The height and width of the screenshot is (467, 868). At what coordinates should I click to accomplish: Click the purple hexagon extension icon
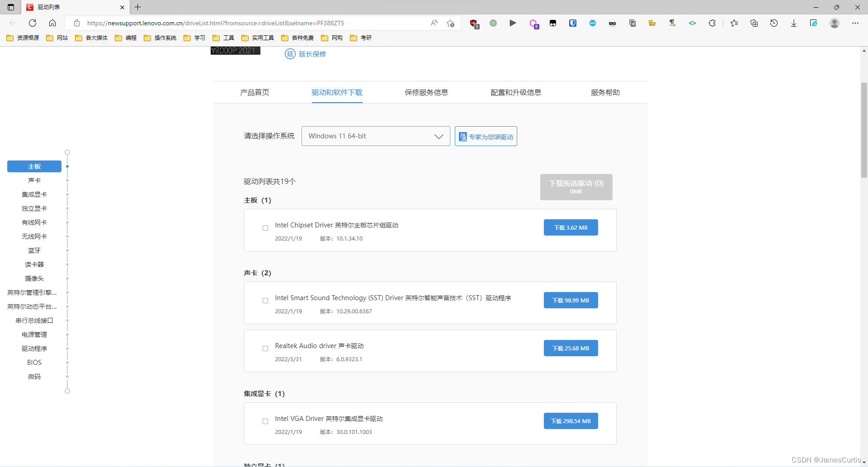point(533,24)
